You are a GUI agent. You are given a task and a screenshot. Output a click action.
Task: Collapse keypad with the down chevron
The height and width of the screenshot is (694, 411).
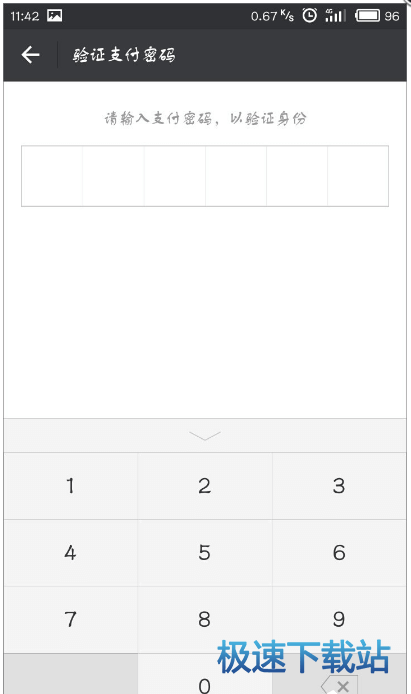click(204, 436)
